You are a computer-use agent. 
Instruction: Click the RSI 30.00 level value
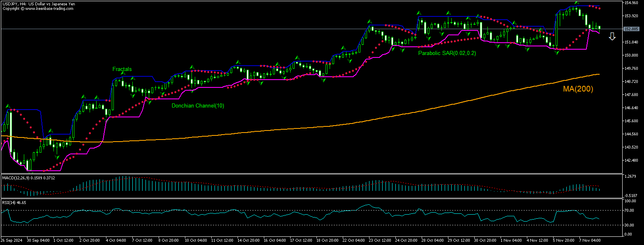tap(629, 225)
